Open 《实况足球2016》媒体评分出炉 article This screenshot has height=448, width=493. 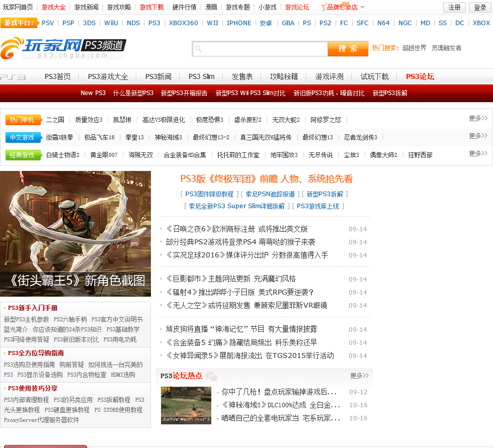(x=247, y=255)
